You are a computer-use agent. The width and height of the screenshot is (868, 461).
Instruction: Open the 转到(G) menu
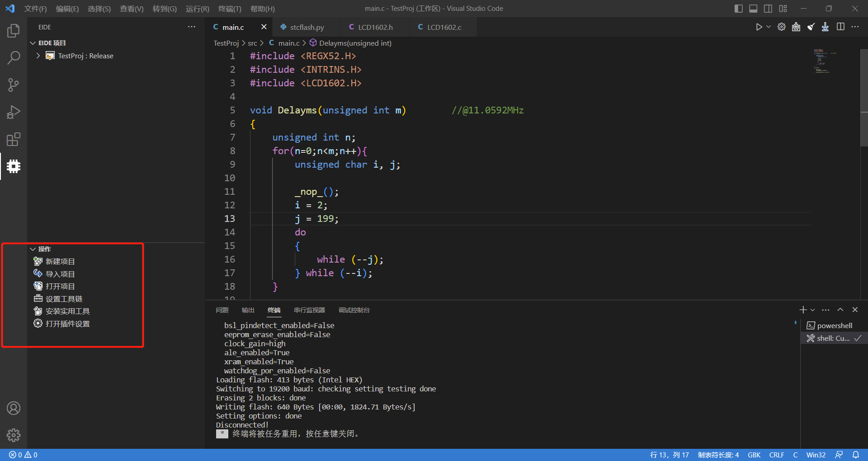(x=165, y=9)
